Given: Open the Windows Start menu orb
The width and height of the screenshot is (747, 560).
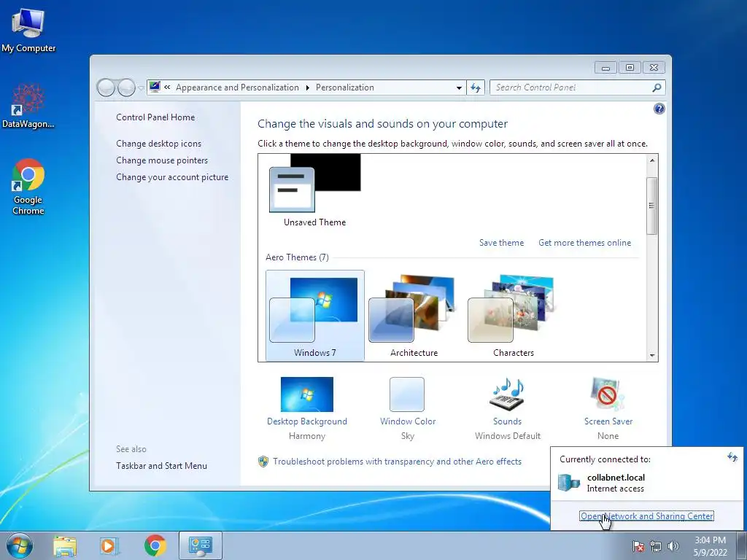Looking at the screenshot, I should 19,545.
